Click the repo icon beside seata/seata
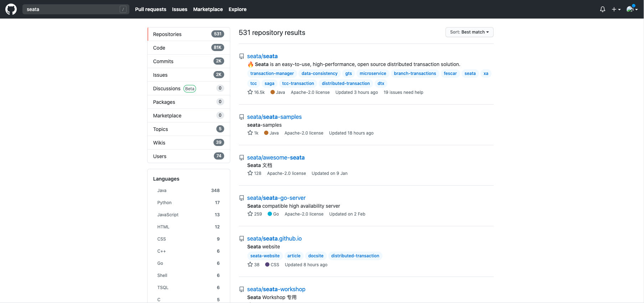Screen dimensions: 644x303 (242, 56)
